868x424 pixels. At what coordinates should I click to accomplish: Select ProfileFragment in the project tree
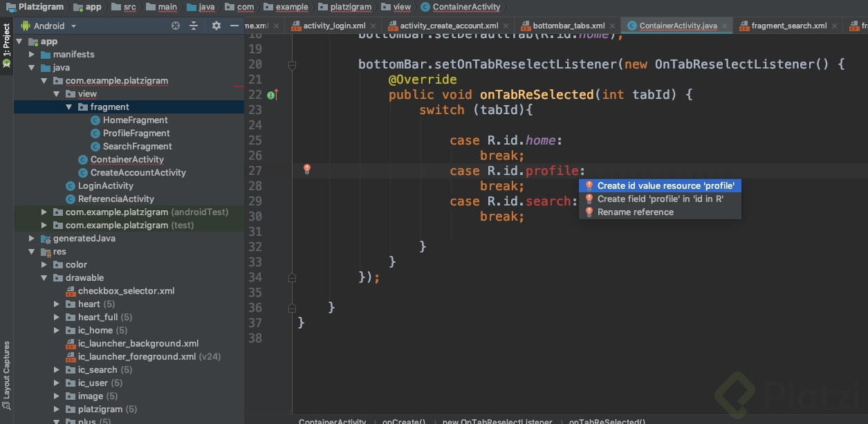pos(136,133)
